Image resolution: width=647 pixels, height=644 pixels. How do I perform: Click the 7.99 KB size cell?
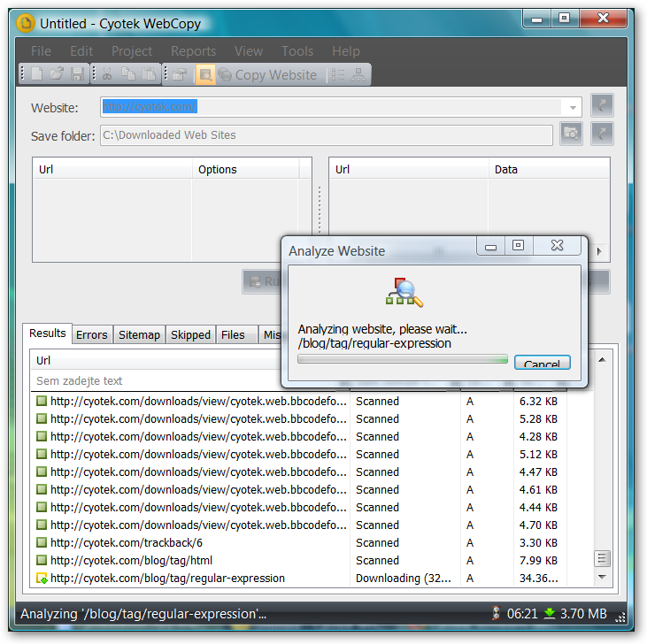538,560
